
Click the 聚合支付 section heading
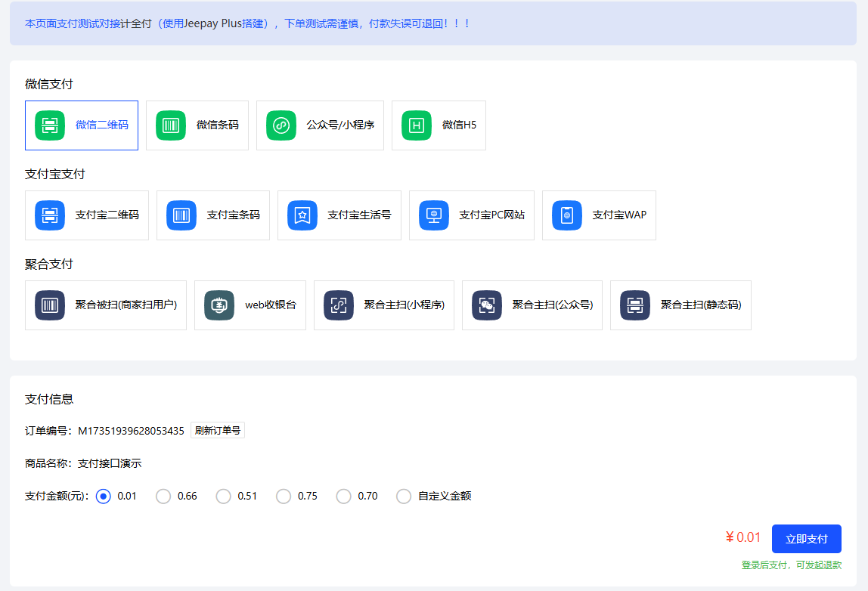click(x=48, y=265)
